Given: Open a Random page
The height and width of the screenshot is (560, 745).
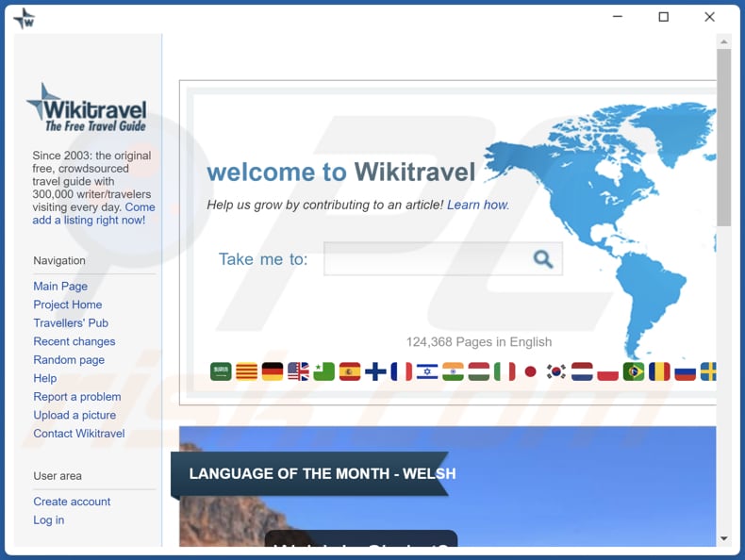Looking at the screenshot, I should (x=69, y=360).
